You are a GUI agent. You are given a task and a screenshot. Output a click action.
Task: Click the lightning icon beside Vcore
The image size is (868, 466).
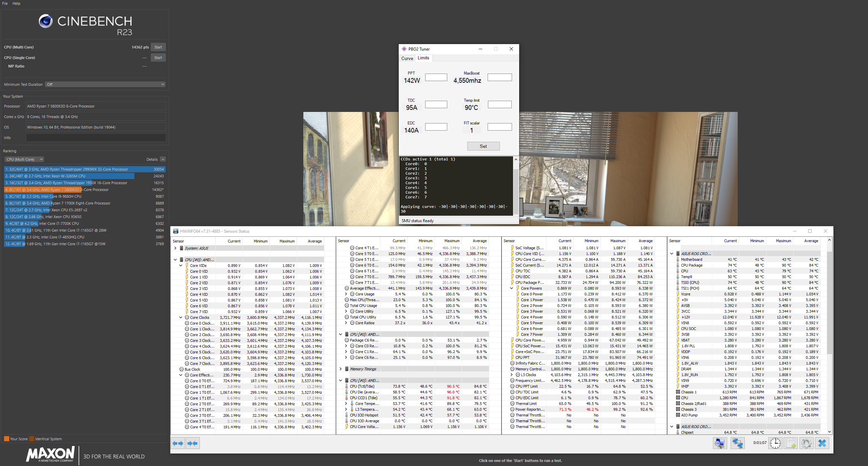[x=678, y=294]
